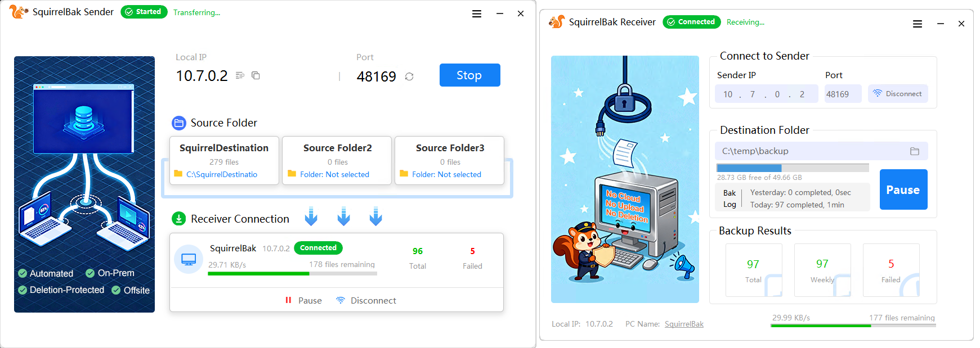The width and height of the screenshot is (980, 348).
Task: Click the green Connected badge in Receiver title
Action: (692, 22)
